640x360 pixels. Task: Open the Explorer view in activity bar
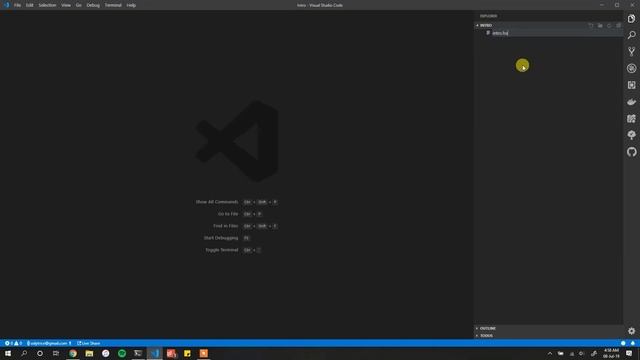tap(631, 19)
